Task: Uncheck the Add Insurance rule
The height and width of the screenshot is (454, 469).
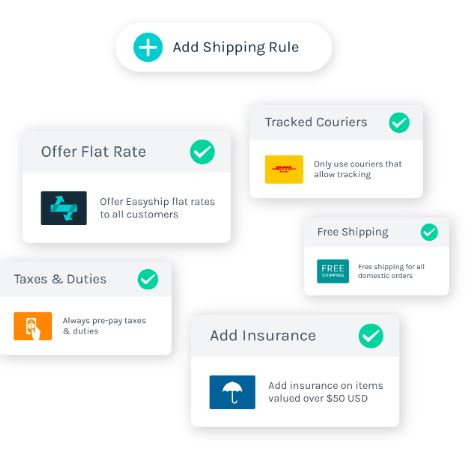Action: tap(371, 336)
